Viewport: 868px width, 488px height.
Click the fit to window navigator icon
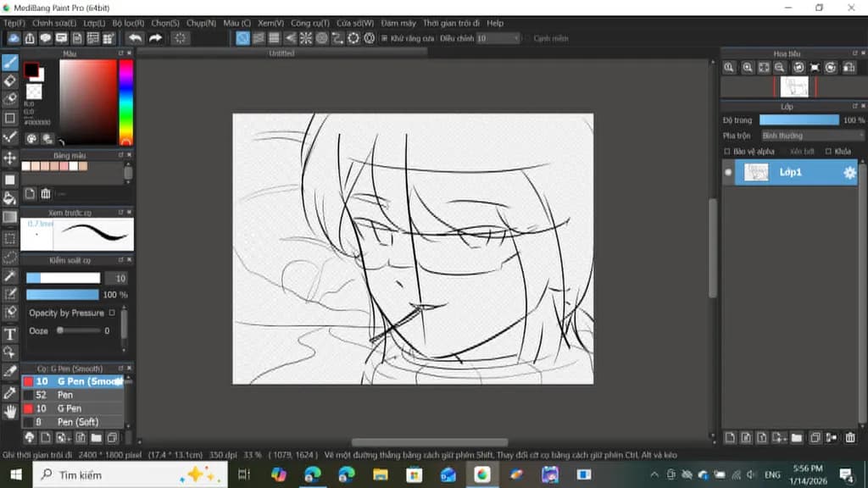pyautogui.click(x=764, y=68)
